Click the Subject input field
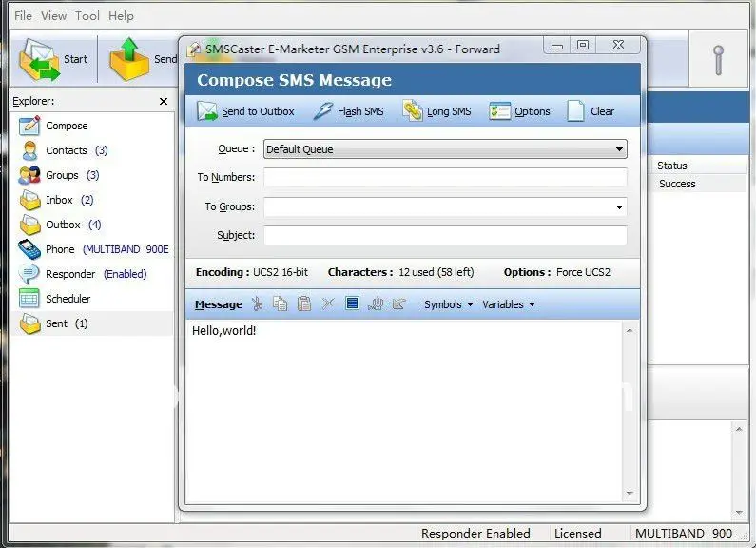756x548 pixels. tap(445, 235)
